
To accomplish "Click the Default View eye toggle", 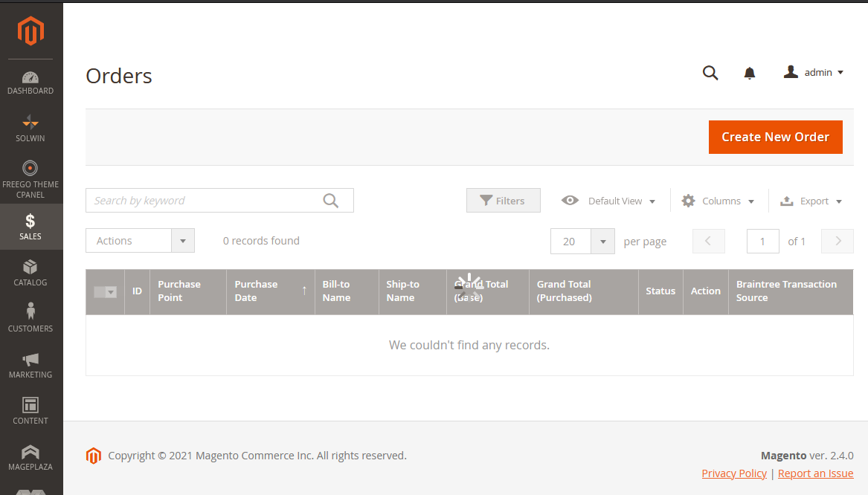I will pyautogui.click(x=570, y=201).
